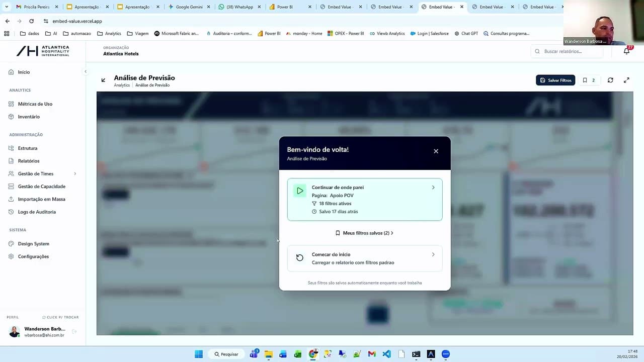Choose Começar do início option
The image size is (644, 362).
coord(365,257)
